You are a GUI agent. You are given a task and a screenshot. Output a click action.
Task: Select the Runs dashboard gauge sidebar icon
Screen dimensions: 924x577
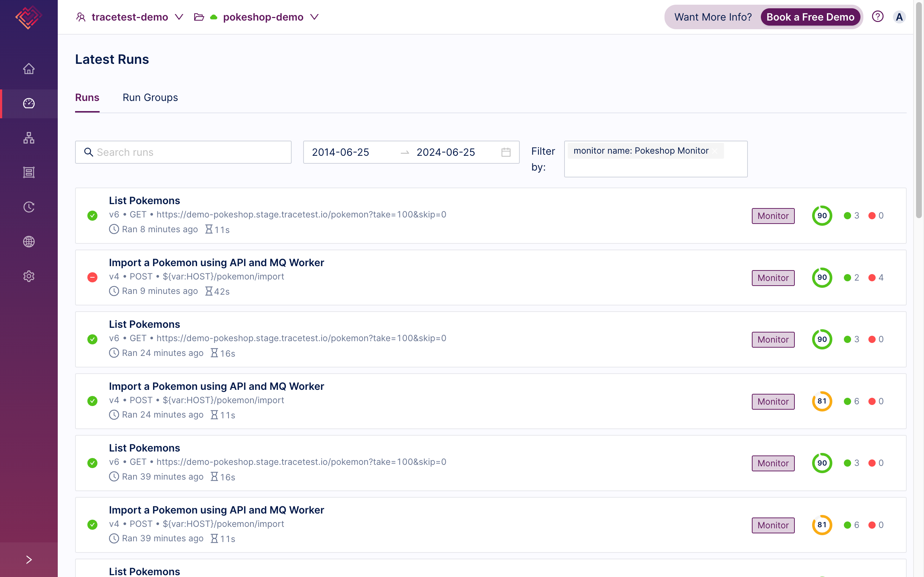coord(29,103)
